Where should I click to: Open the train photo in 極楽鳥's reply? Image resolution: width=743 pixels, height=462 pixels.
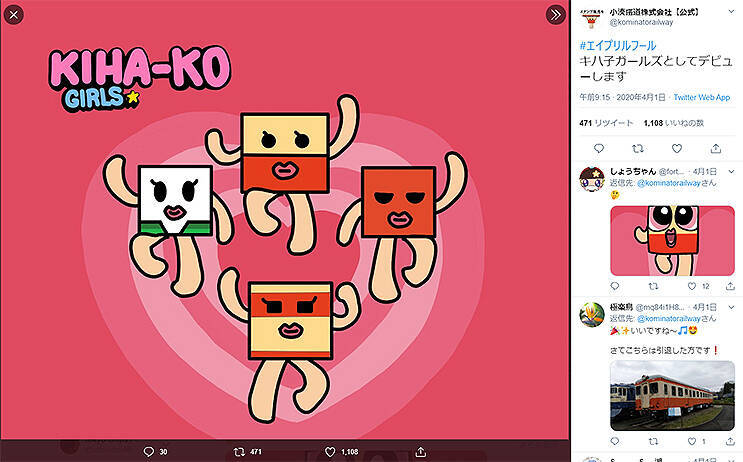coord(672,393)
